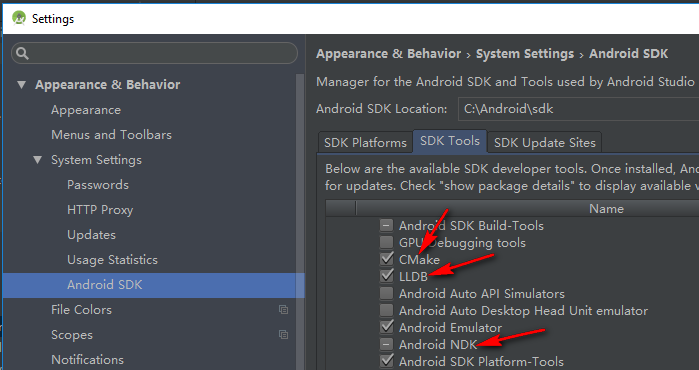Open the File Colors settings page
The width and height of the screenshot is (699, 370).
click(81, 309)
